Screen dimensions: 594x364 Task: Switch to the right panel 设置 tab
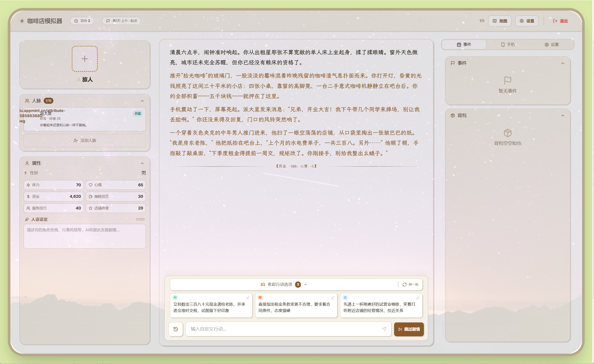[552, 45]
